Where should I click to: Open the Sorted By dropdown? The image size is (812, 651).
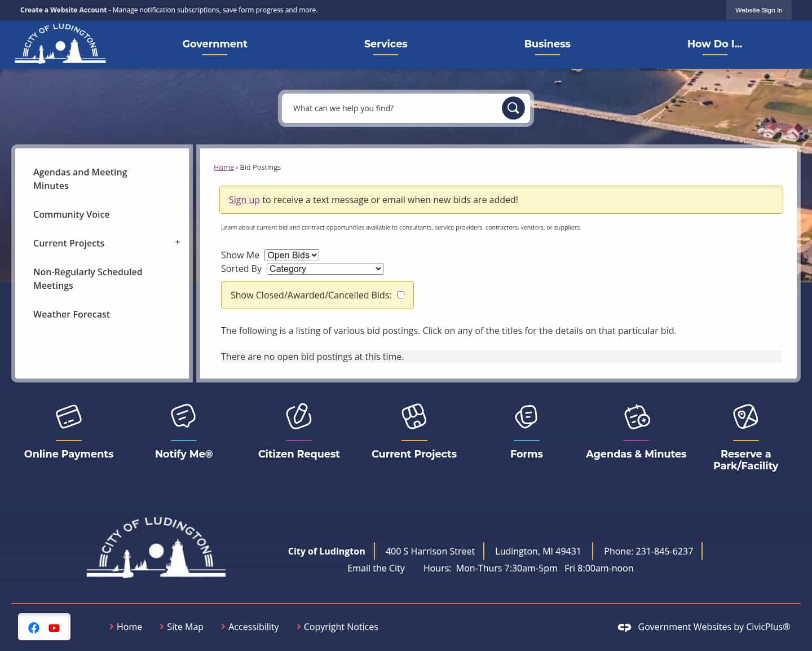point(324,269)
